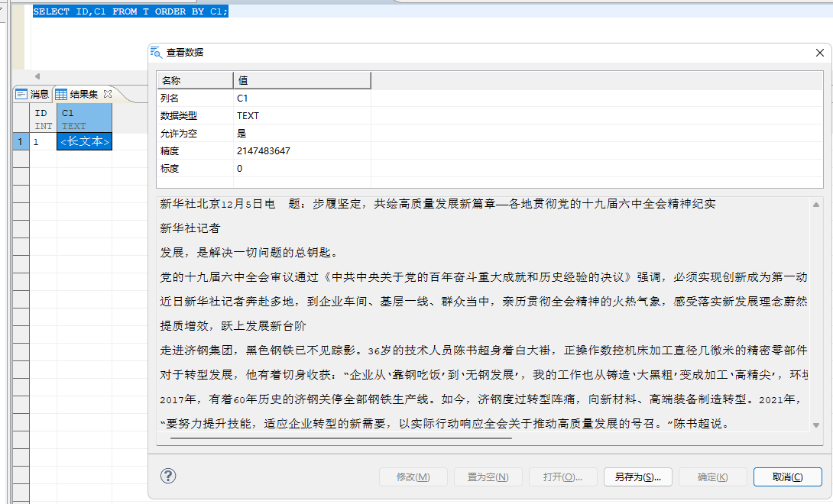Screen dimensions: 833x504
Task: Click the 另存为(S)... button
Action: click(x=637, y=477)
